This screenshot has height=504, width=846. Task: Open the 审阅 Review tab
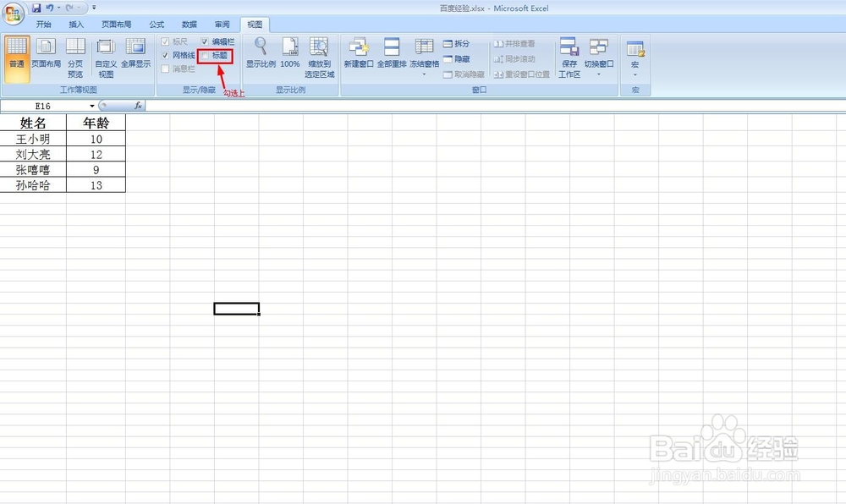(222, 25)
